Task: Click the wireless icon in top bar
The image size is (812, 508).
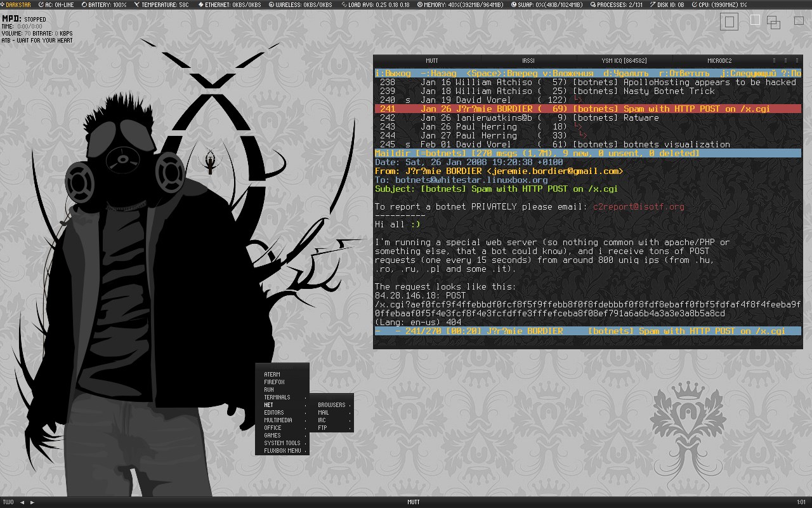Action: (x=272, y=4)
